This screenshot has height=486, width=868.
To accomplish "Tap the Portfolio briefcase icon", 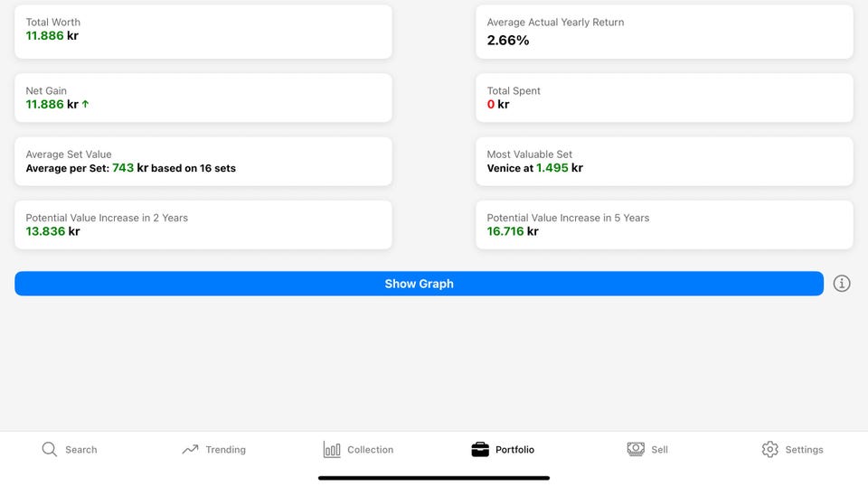I will (480, 449).
